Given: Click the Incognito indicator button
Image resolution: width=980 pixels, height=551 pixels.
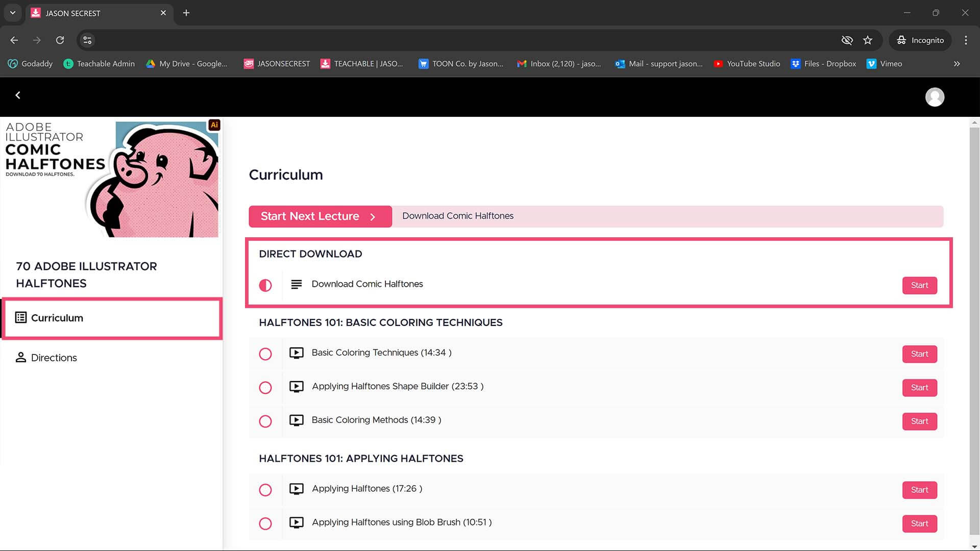Looking at the screenshot, I should pyautogui.click(x=920, y=40).
